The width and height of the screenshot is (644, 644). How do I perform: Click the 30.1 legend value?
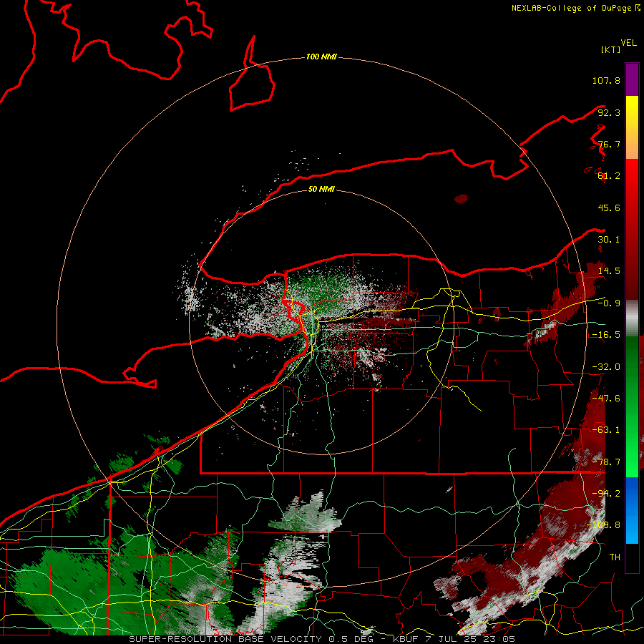point(609,240)
